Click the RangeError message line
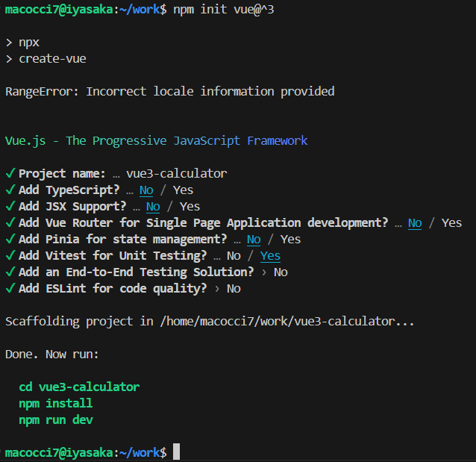 click(x=169, y=92)
